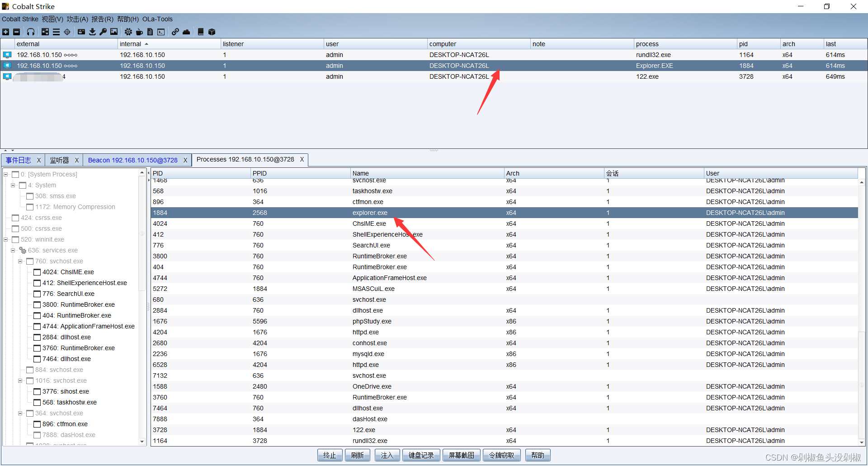Tick checkbox for 4024: ChsIME.exe

coord(37,272)
